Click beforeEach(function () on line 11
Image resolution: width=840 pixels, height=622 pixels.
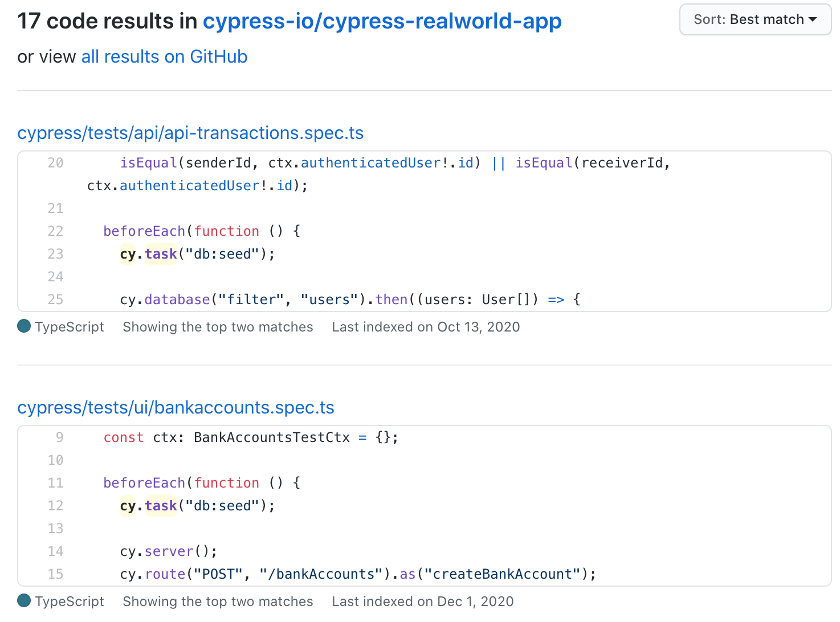[202, 483]
